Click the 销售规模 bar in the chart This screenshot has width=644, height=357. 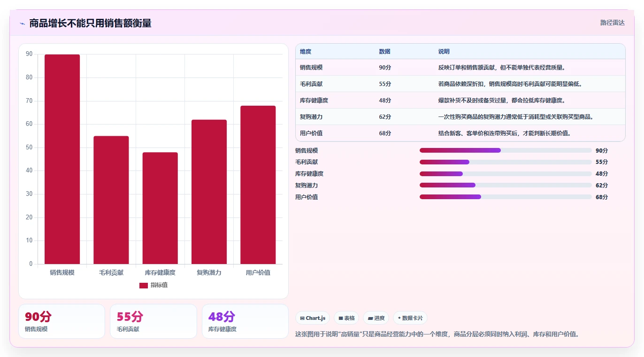coord(62,159)
